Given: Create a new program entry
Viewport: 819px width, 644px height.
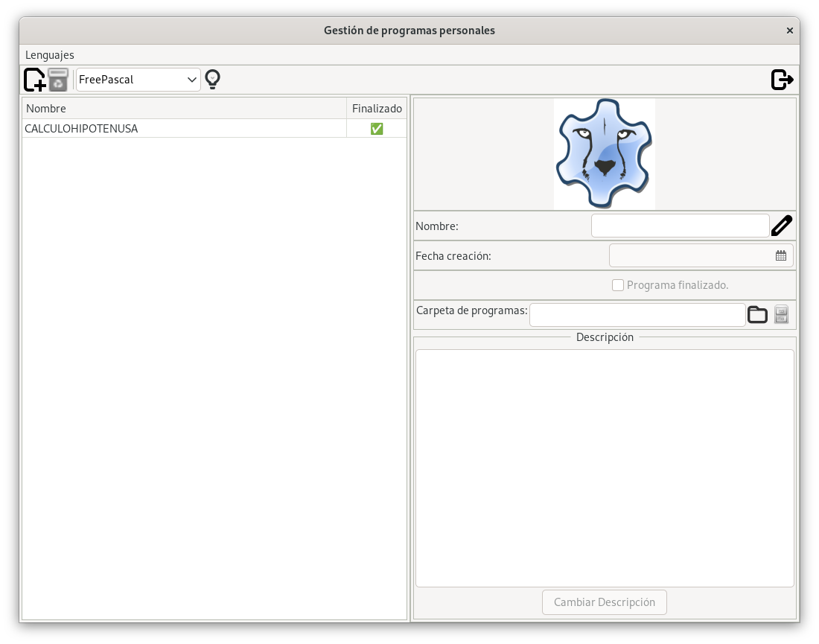Looking at the screenshot, I should pos(34,80).
